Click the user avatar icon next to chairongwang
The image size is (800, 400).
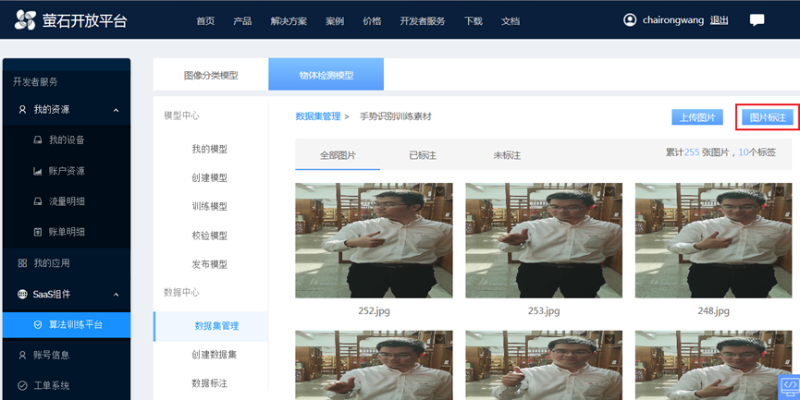pos(629,20)
